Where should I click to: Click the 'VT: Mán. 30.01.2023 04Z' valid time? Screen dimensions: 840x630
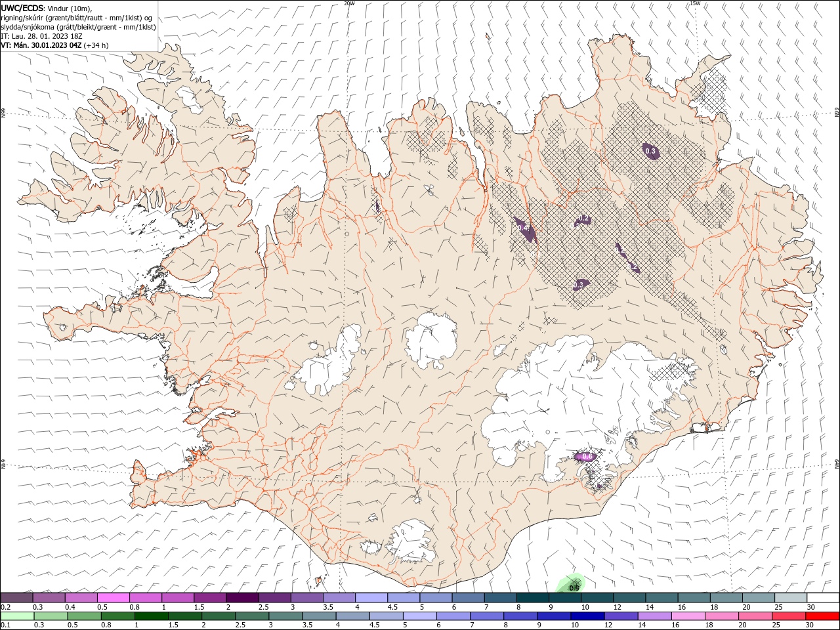coord(41,45)
